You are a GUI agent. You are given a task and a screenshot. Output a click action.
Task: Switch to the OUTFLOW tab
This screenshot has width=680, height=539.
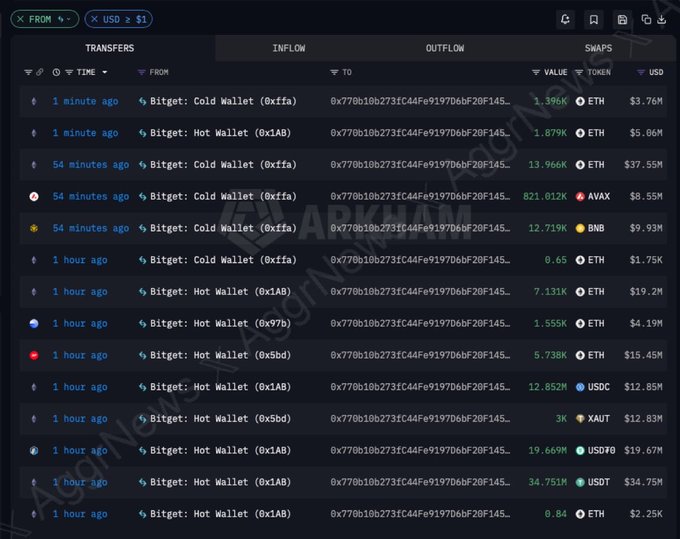(445, 48)
